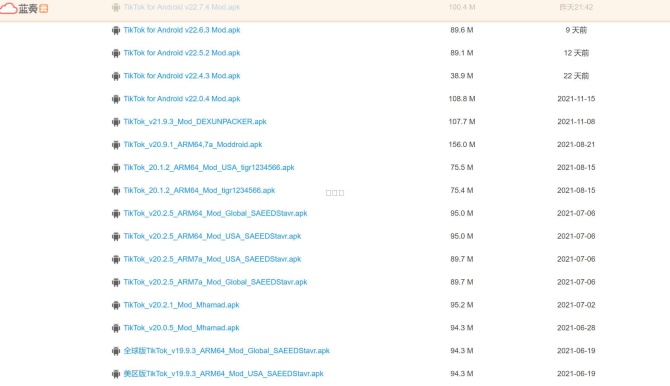Click the 昨天21:42 upload time

pyautogui.click(x=576, y=7)
